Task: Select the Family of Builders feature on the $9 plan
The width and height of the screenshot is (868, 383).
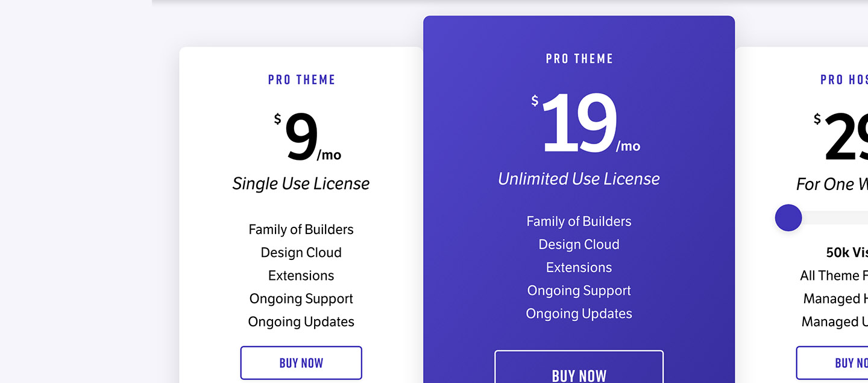Action: coord(301,229)
